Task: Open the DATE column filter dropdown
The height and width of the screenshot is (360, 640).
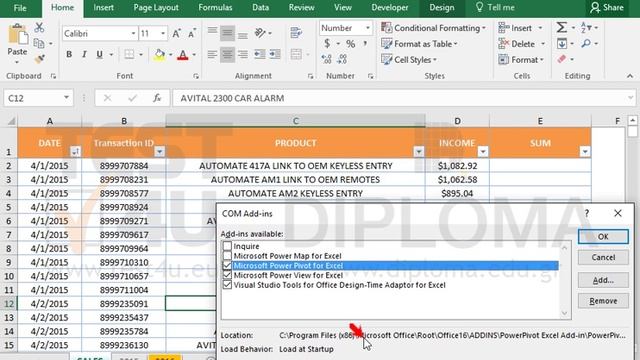Action: pos(75,151)
